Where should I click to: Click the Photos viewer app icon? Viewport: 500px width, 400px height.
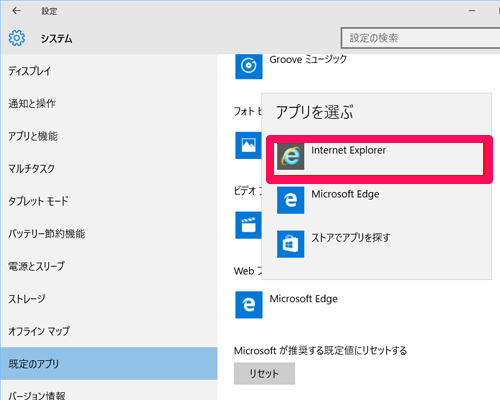(x=248, y=145)
